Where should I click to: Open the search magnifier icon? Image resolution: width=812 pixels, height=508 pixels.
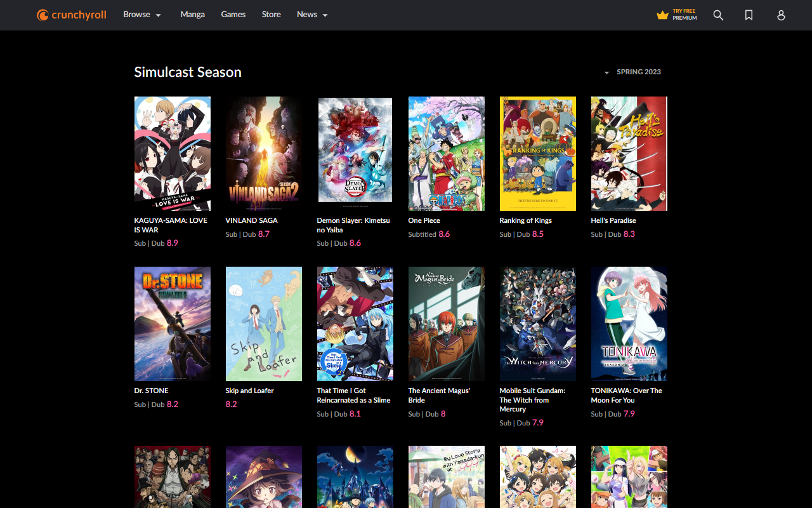718,15
